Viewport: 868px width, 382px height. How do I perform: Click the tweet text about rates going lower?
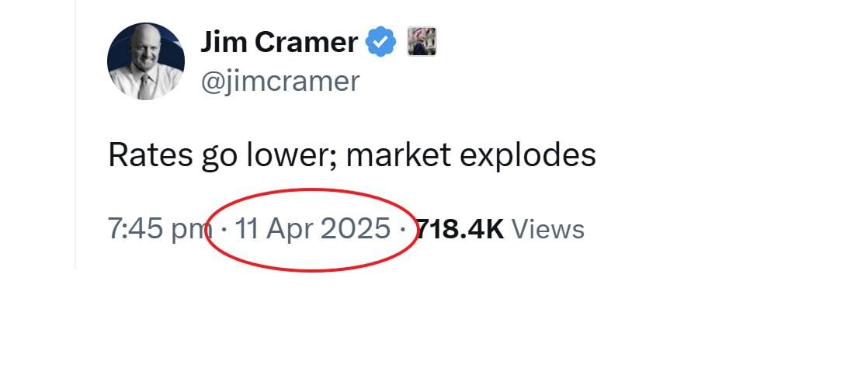(352, 155)
